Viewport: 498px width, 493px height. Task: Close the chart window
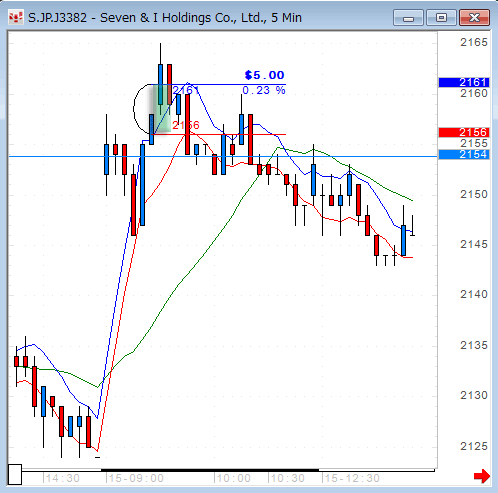click(474, 18)
